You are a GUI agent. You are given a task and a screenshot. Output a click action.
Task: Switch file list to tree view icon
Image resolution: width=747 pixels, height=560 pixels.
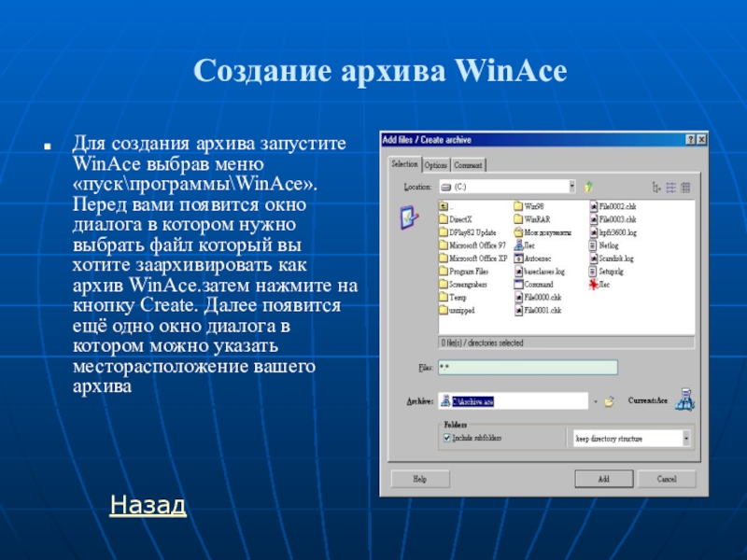[656, 188]
